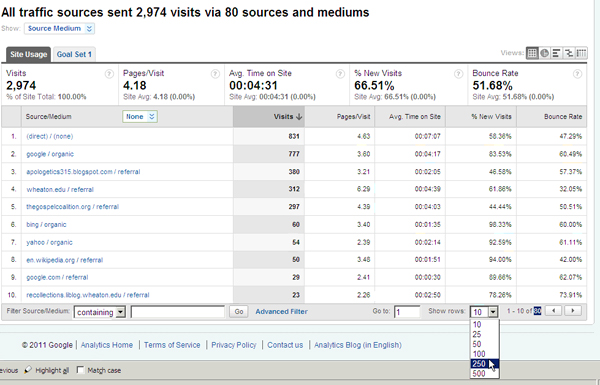Click the Go filter button
The height and width of the screenshot is (385, 600).
(239, 312)
